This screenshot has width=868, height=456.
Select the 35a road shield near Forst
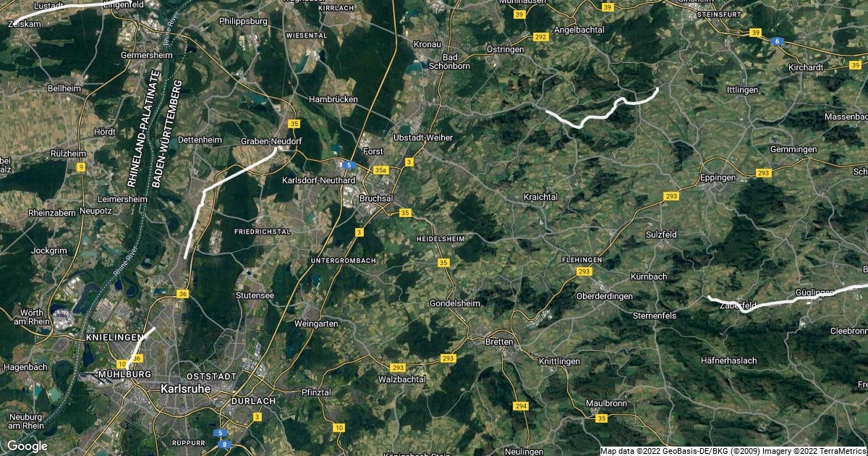[x=381, y=169]
